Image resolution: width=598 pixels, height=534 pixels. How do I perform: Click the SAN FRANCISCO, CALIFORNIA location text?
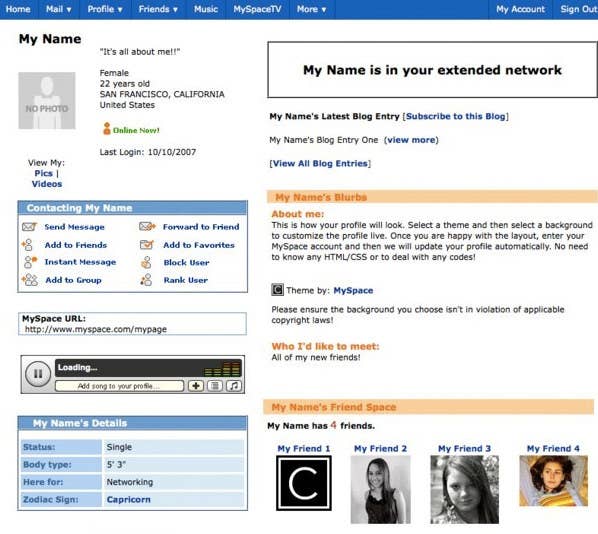[x=162, y=94]
